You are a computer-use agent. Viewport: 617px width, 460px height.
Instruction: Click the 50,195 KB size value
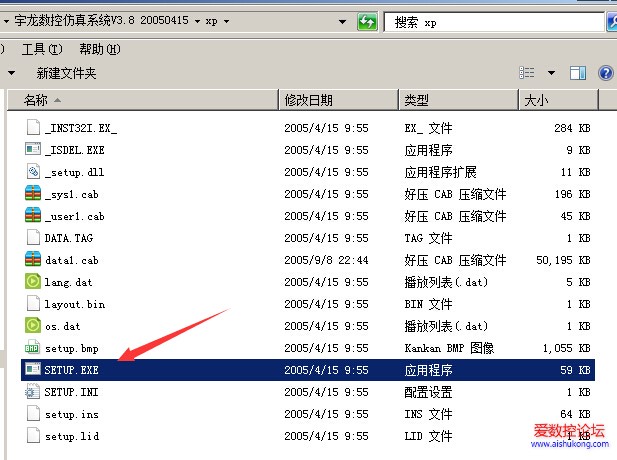563,260
